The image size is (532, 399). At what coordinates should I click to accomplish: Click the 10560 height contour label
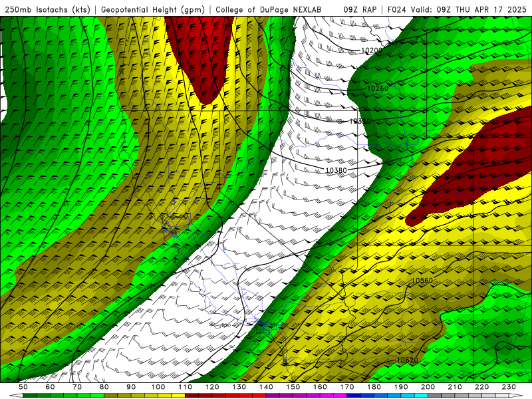(422, 281)
